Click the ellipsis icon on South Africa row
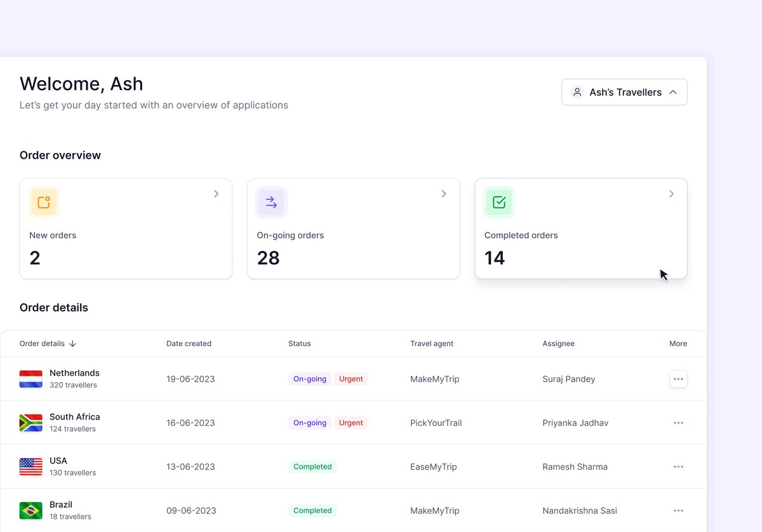Image resolution: width=762 pixels, height=532 pixels. (678, 422)
